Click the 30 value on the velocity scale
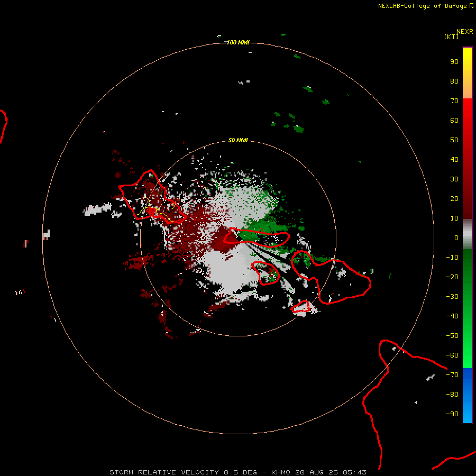This screenshot has height=476, width=476. pyautogui.click(x=454, y=179)
